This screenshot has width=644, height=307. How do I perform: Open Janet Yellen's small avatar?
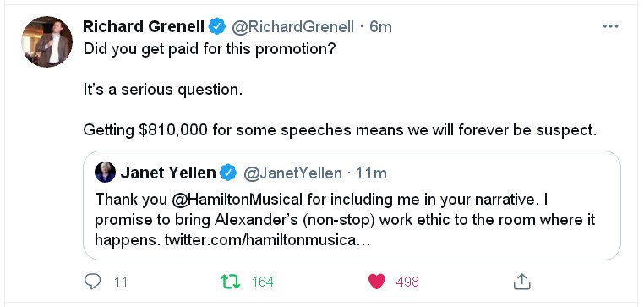[105, 173]
